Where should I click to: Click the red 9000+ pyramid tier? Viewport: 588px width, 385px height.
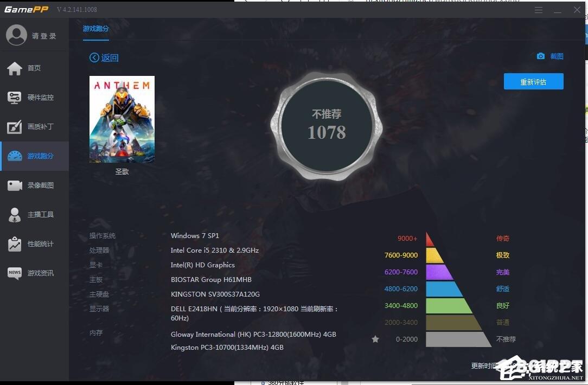430,240
